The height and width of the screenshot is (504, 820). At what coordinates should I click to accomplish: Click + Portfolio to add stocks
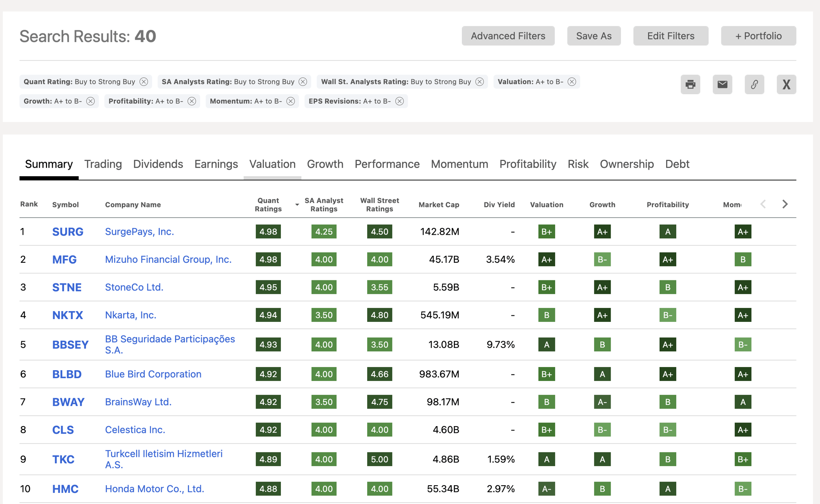tap(759, 36)
